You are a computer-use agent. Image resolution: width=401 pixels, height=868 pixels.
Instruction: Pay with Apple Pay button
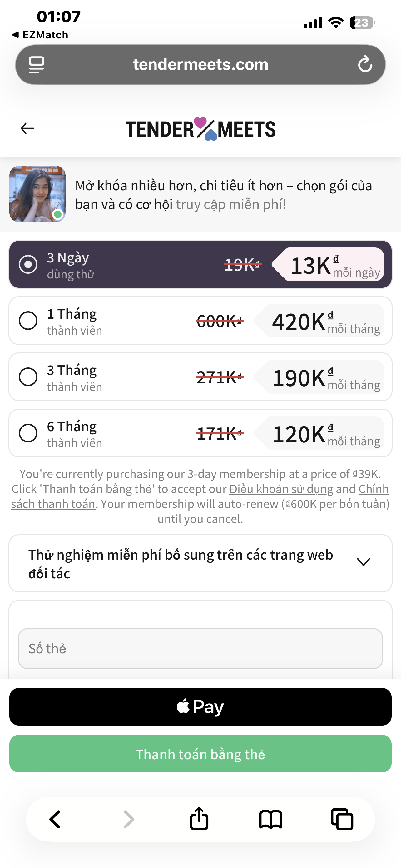click(x=200, y=706)
